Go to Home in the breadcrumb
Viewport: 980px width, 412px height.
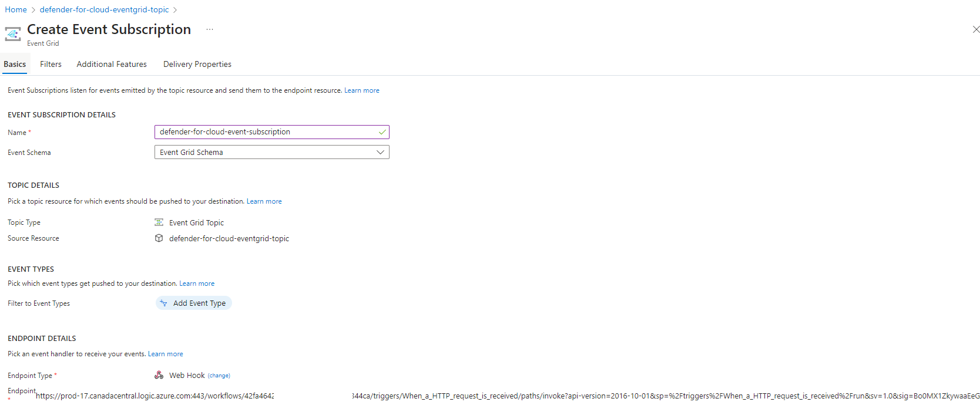[x=16, y=9]
